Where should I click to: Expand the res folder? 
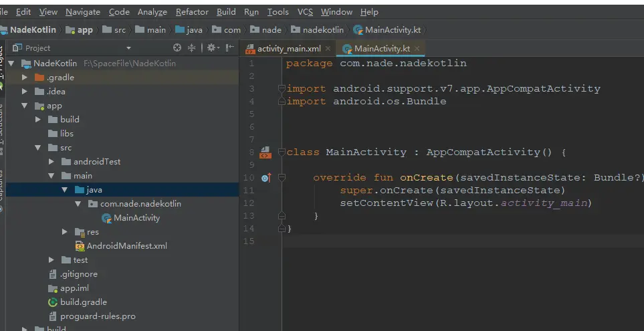click(x=64, y=232)
